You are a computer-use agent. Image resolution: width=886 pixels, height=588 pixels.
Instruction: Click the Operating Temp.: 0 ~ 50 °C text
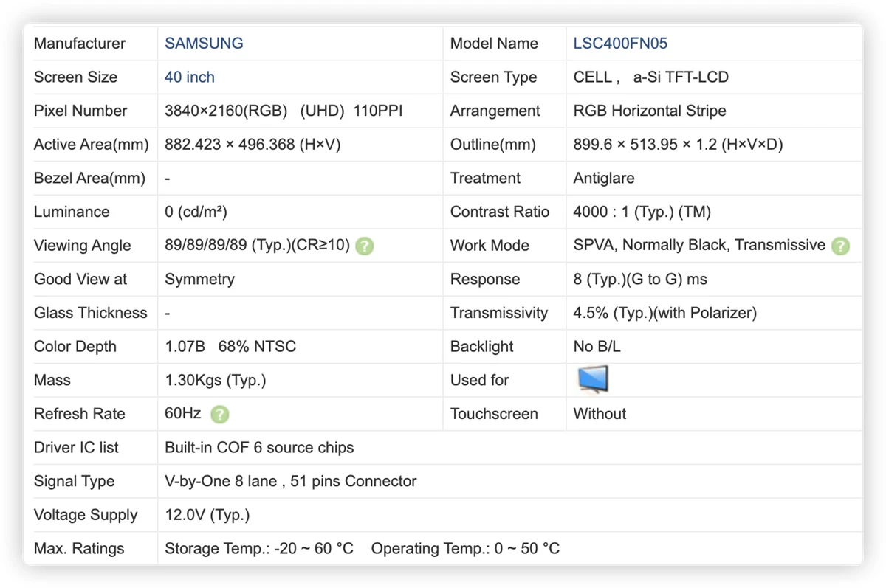(x=465, y=549)
